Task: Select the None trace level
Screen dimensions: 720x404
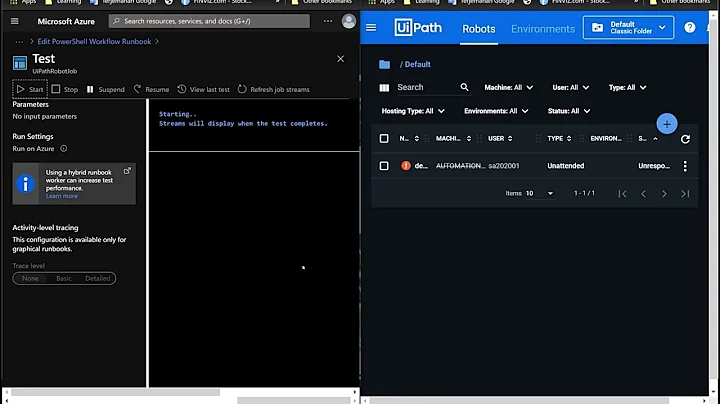Action: [x=30, y=278]
